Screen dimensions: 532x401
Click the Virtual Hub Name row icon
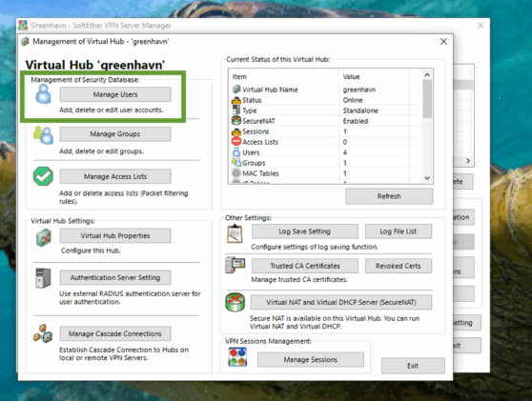pos(236,90)
